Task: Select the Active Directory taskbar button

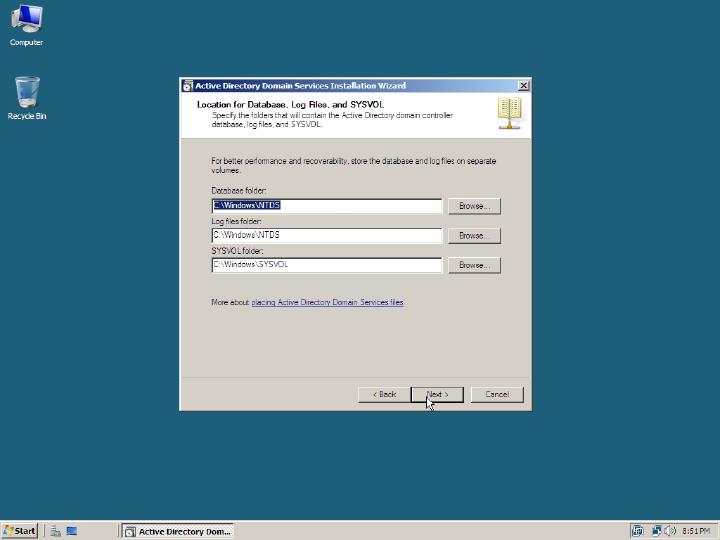Action: 178,531
